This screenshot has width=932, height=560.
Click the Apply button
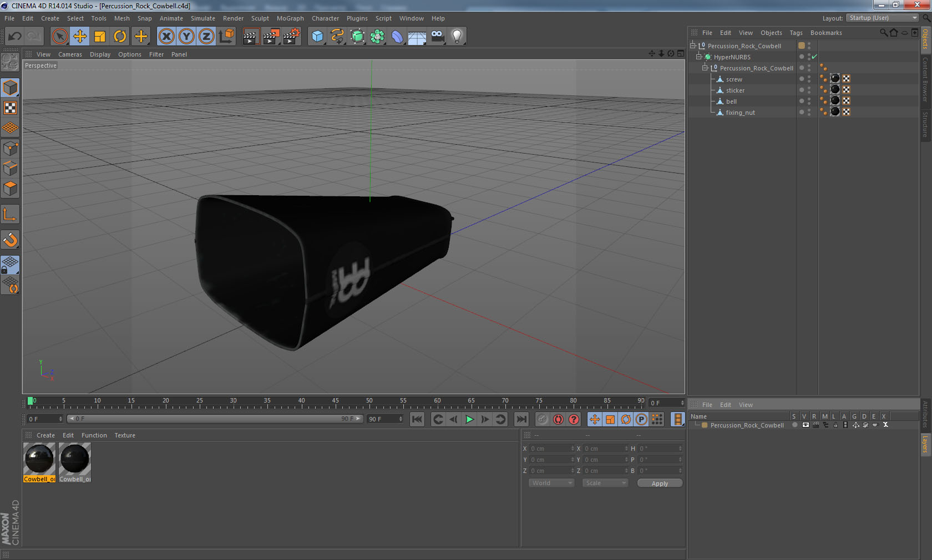(x=660, y=483)
